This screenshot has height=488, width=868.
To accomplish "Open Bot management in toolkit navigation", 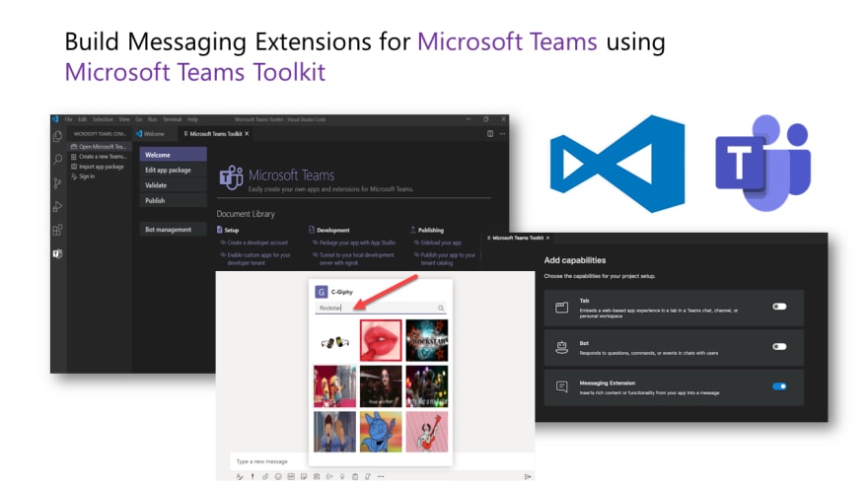I will 174,230.
